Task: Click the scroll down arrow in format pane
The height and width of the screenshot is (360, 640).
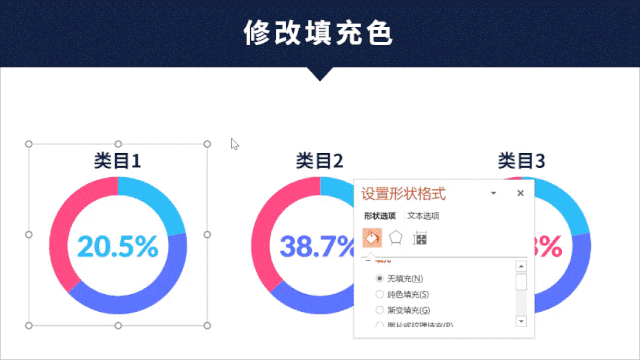Action: point(521,322)
